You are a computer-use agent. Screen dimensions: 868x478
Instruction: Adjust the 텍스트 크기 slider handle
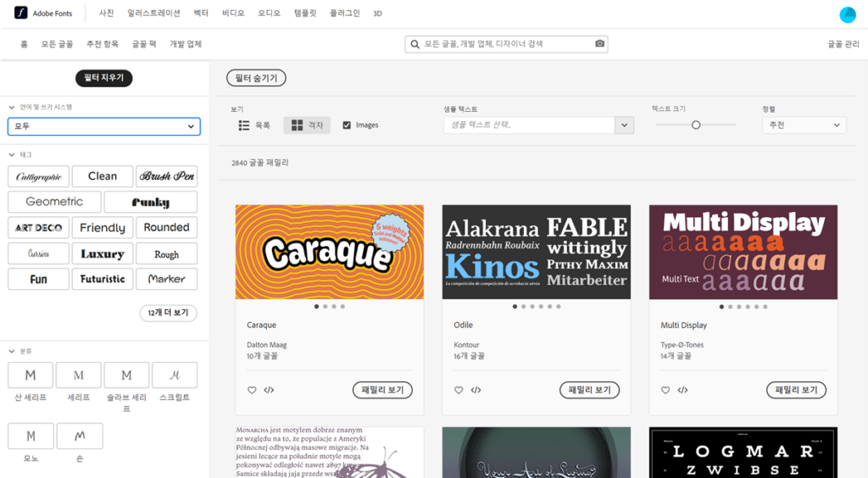coord(696,125)
